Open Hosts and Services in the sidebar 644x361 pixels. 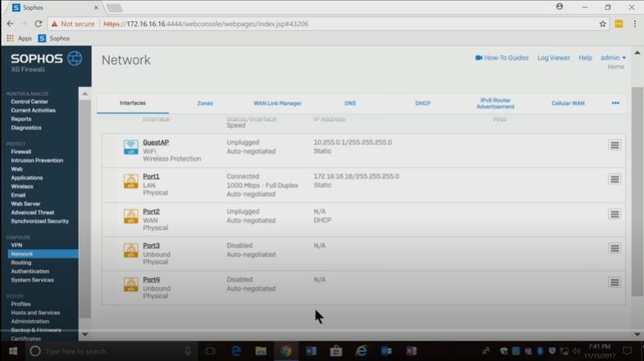[36, 313]
